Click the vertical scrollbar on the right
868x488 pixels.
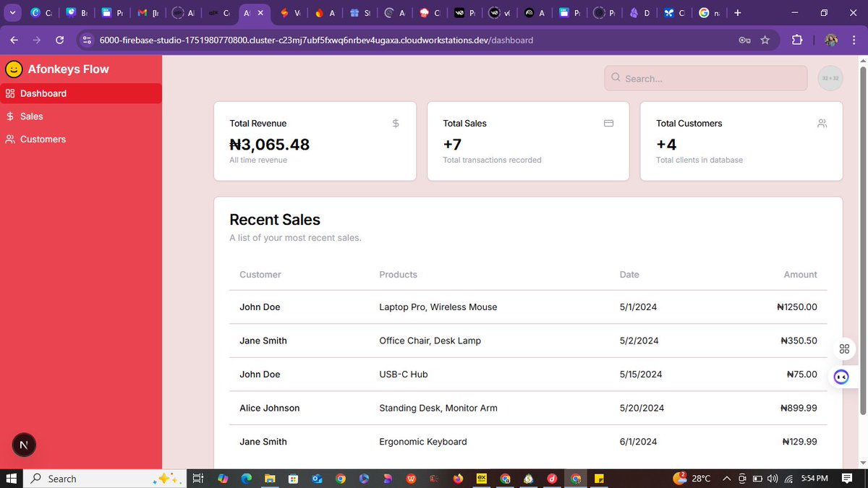[863, 217]
